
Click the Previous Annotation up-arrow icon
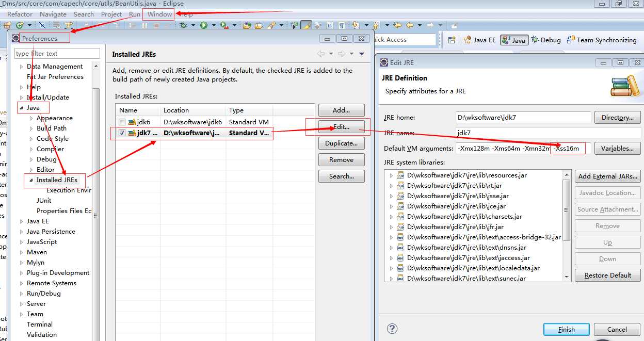click(x=375, y=25)
